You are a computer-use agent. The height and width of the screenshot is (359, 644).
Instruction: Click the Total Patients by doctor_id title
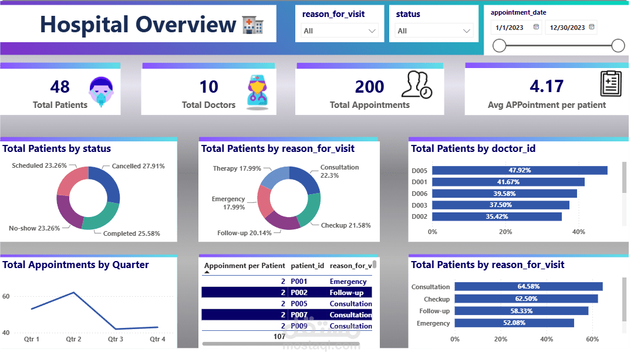coord(473,148)
